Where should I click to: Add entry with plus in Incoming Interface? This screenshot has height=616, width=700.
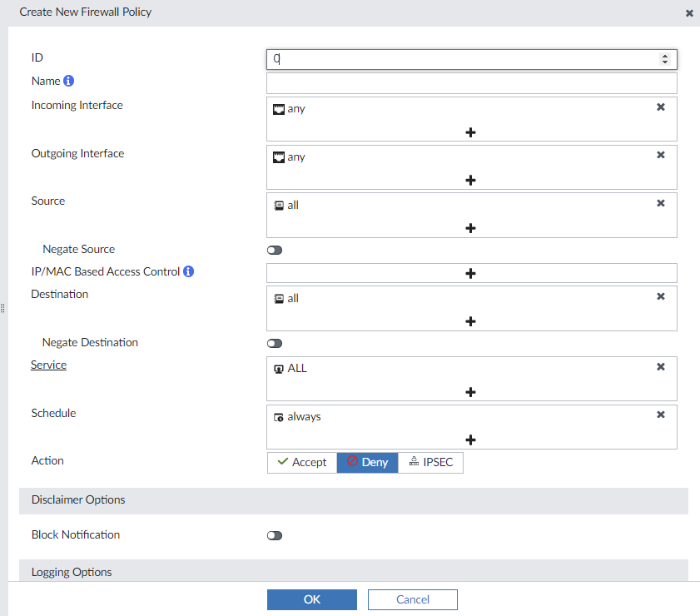pyautogui.click(x=470, y=132)
